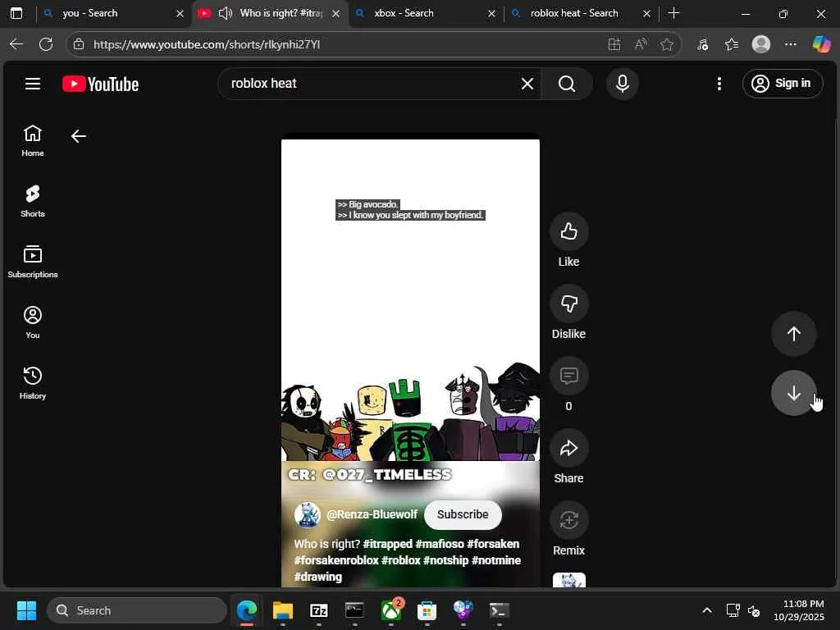840x630 pixels.
Task: Mute the playing YouTube tab audio
Action: click(x=226, y=13)
